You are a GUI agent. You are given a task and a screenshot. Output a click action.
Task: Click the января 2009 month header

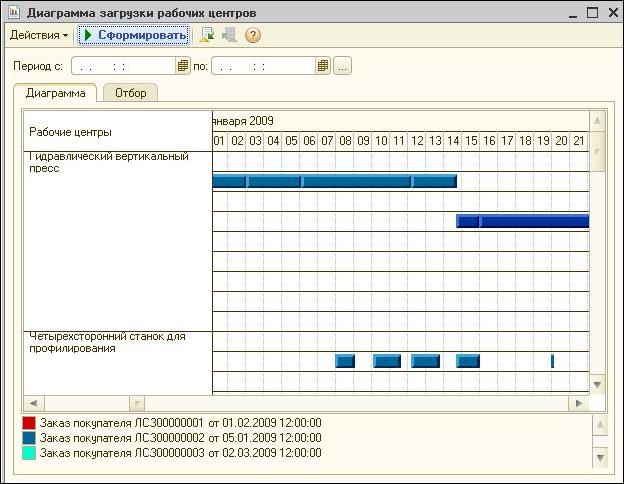coord(243,121)
